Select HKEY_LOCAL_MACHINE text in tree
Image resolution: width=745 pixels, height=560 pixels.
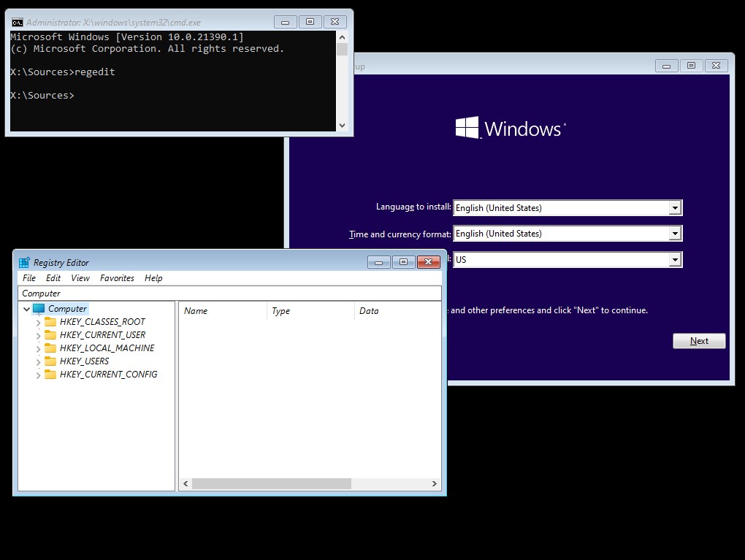tap(107, 348)
